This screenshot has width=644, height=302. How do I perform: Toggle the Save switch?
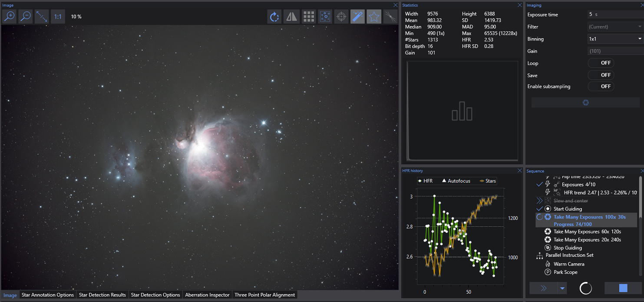click(x=601, y=75)
